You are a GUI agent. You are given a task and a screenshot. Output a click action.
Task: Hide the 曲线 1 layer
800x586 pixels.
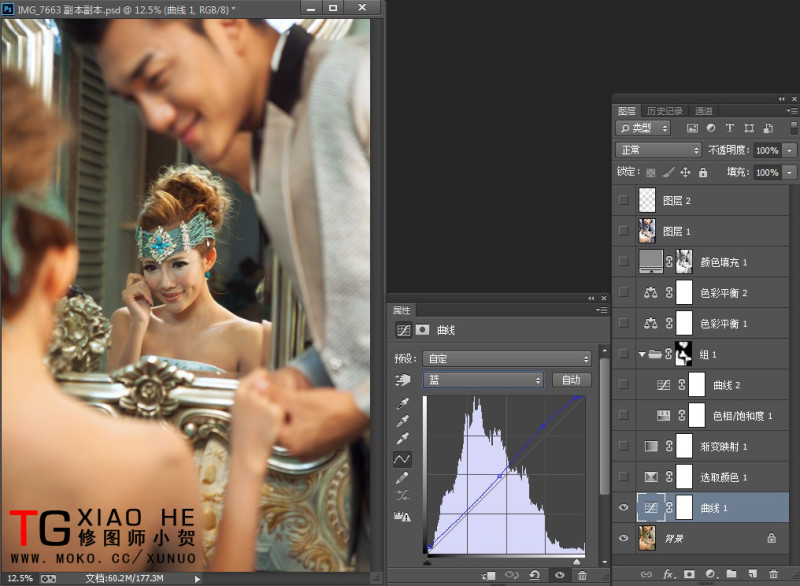623,507
